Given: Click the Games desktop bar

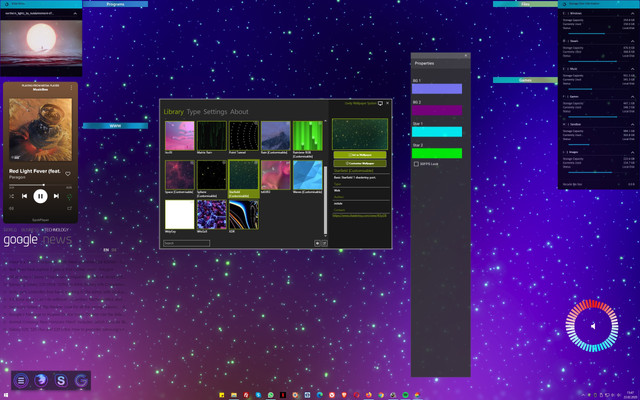Looking at the screenshot, I should (x=525, y=80).
